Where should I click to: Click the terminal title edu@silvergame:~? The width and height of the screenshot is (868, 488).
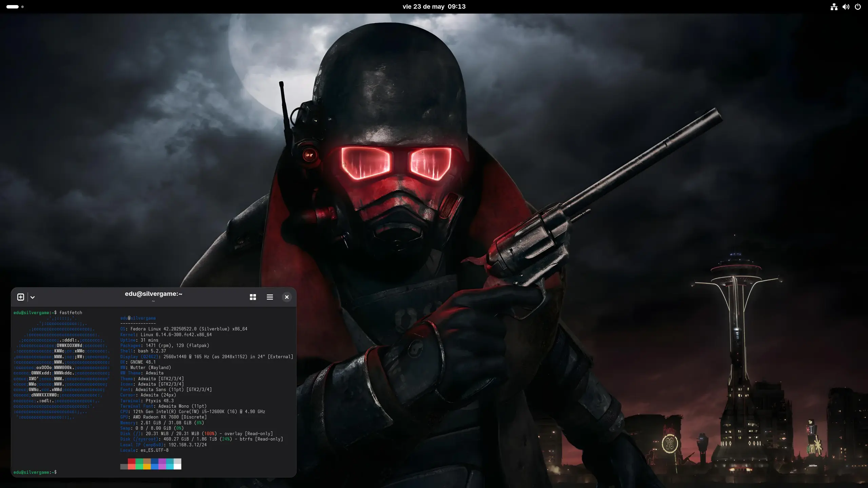tap(154, 294)
